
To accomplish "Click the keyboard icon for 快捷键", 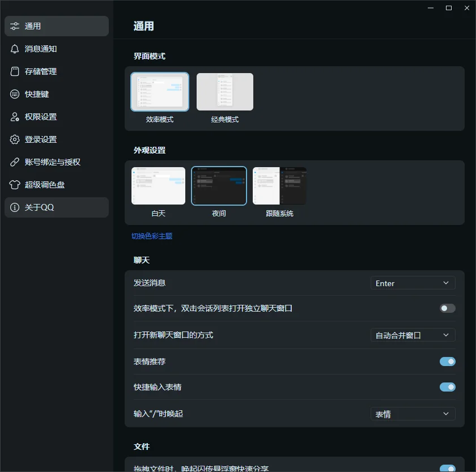I will [15, 94].
